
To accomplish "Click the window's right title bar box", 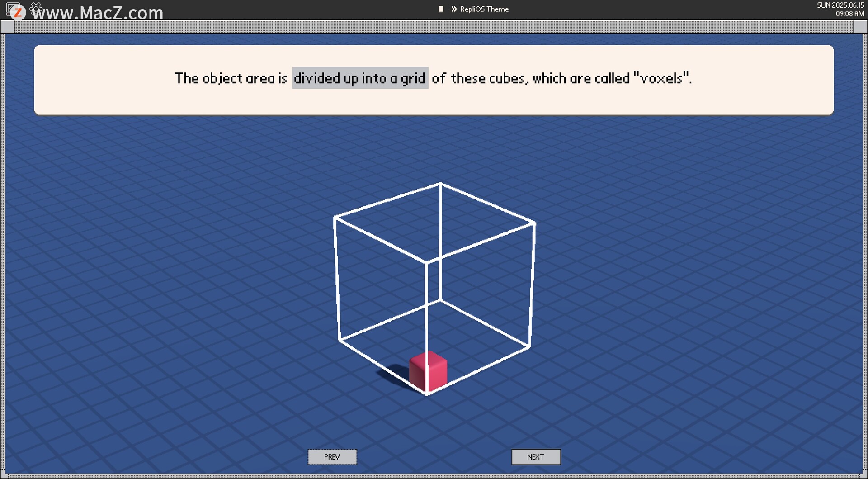I will click(860, 27).
